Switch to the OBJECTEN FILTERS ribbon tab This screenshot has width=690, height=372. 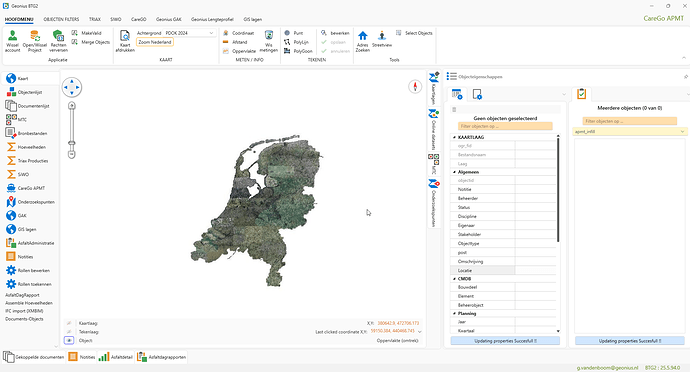(61, 19)
